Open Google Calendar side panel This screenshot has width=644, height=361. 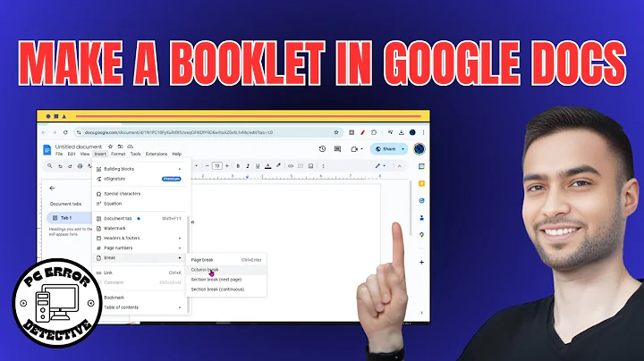click(421, 166)
